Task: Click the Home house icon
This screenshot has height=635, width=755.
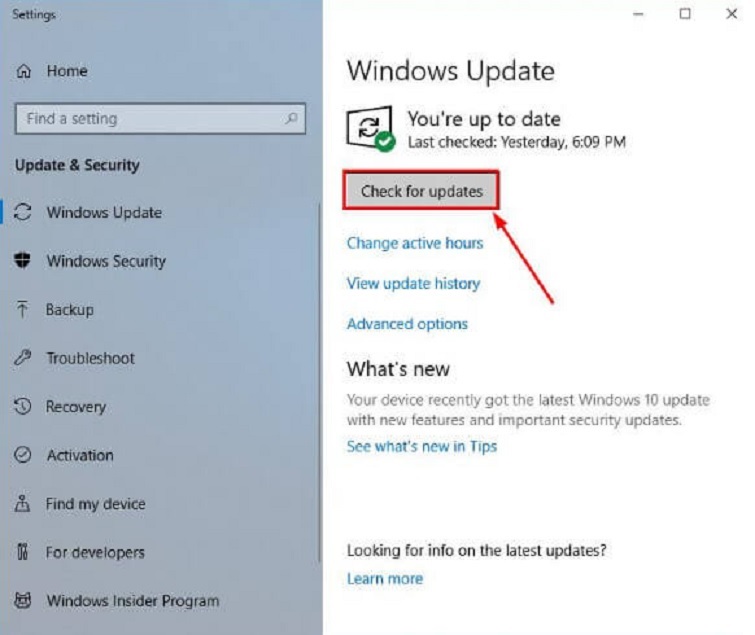Action: [x=24, y=71]
